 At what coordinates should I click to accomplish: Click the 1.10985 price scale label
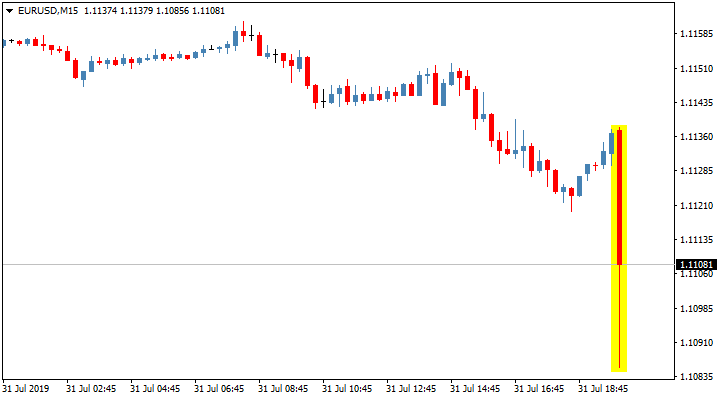[x=697, y=308]
